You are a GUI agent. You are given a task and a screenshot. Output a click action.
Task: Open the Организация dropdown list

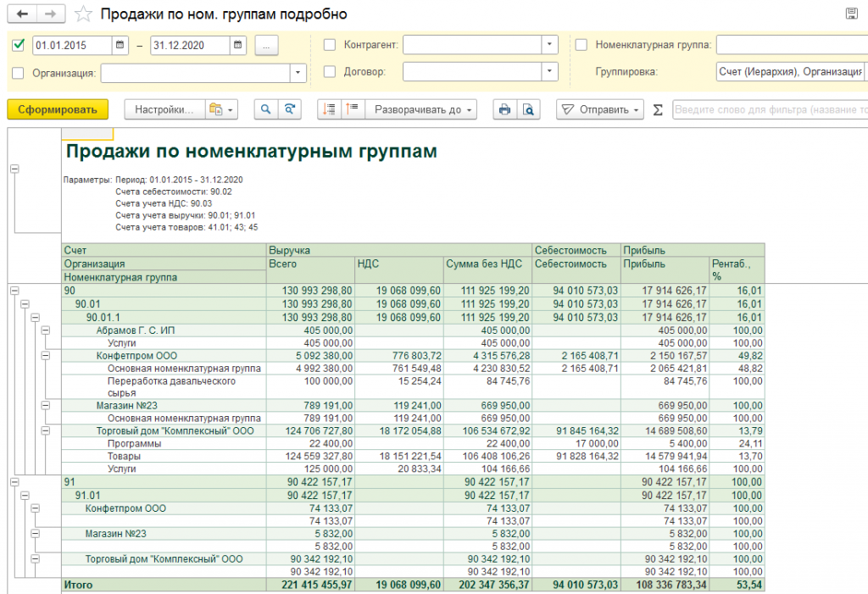[x=298, y=73]
